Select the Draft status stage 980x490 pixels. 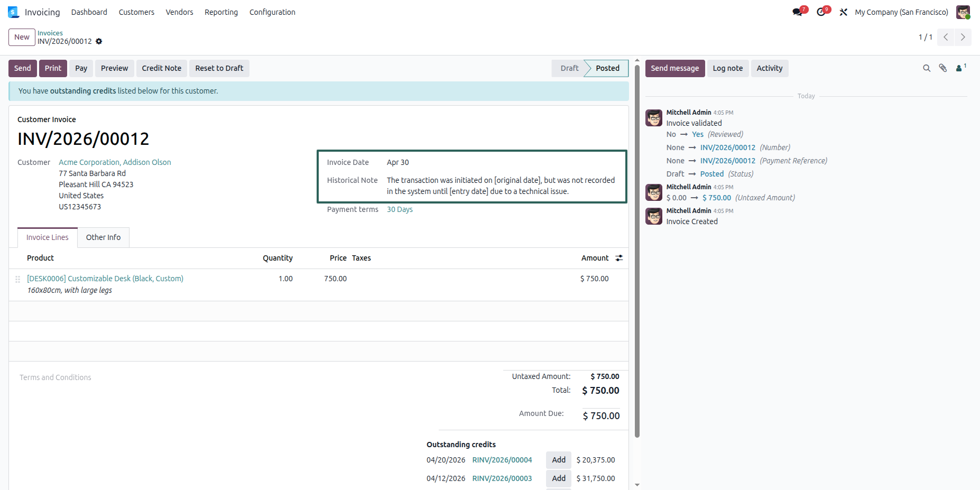[x=569, y=68]
